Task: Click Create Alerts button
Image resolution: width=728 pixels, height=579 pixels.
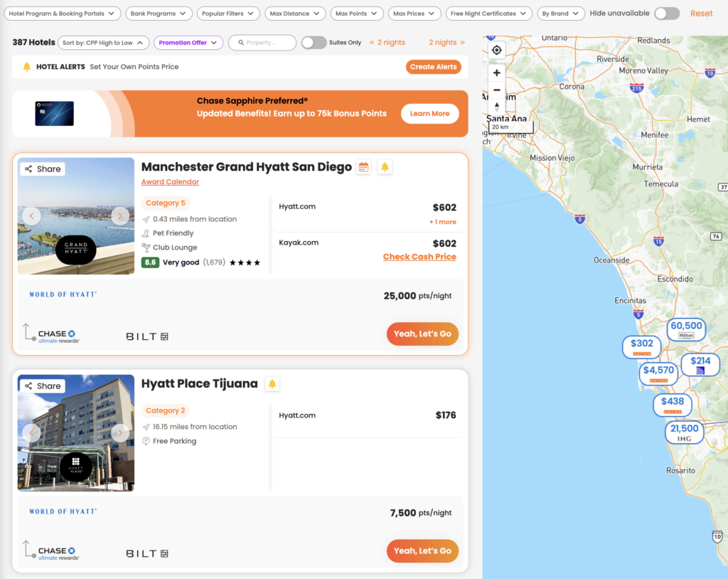Action: (x=433, y=67)
